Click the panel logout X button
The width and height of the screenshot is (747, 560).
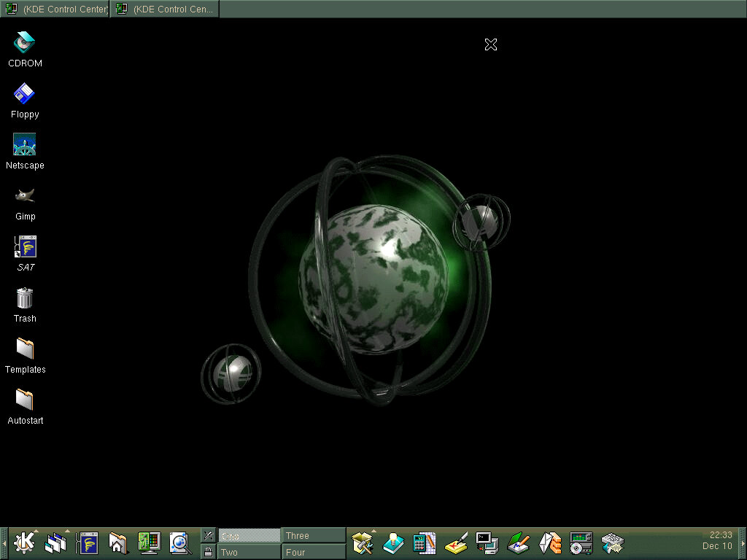[209, 536]
